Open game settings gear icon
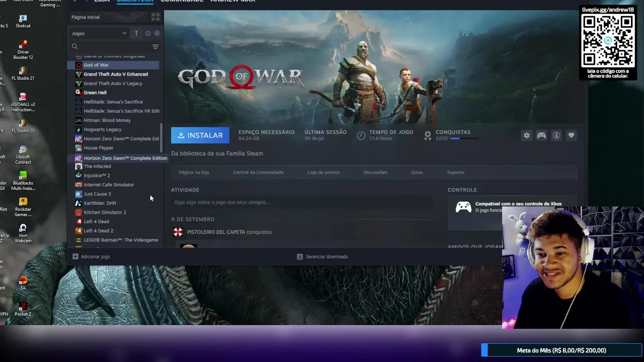644x362 pixels. point(526,135)
